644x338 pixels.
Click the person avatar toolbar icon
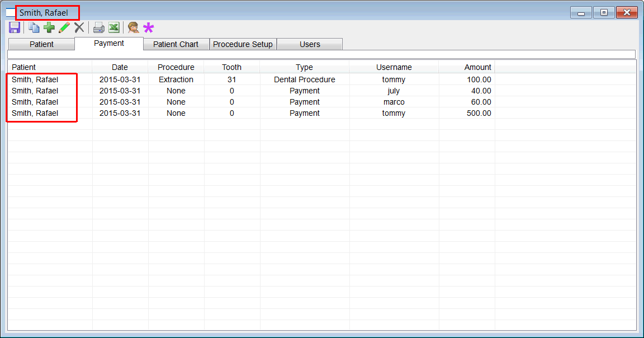tap(133, 27)
